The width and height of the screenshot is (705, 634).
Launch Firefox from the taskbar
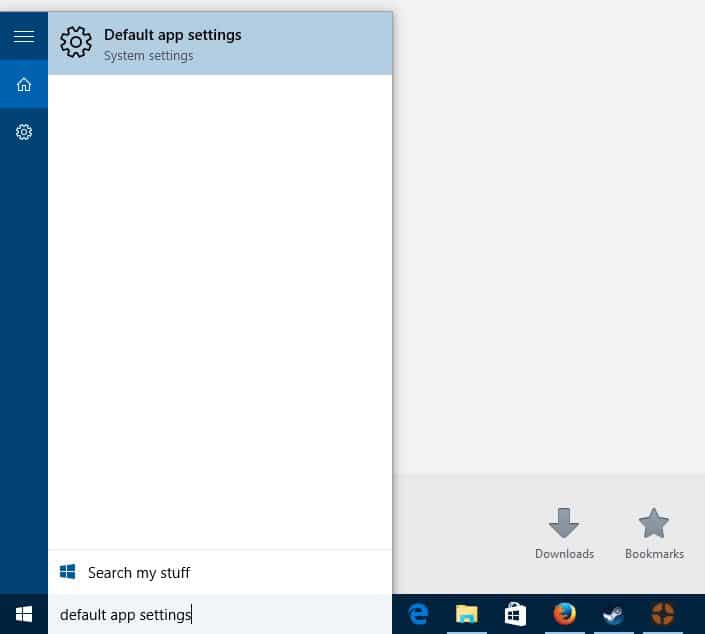coord(565,614)
